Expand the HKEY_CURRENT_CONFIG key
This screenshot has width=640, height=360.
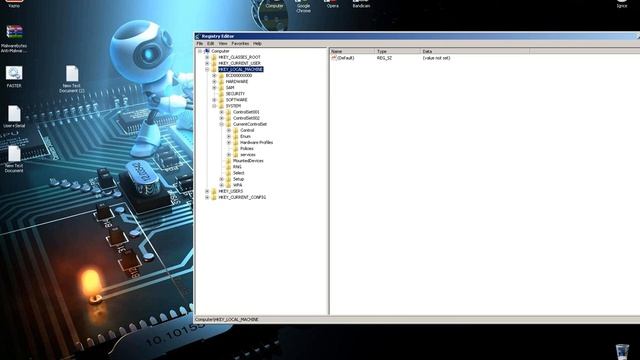point(207,197)
